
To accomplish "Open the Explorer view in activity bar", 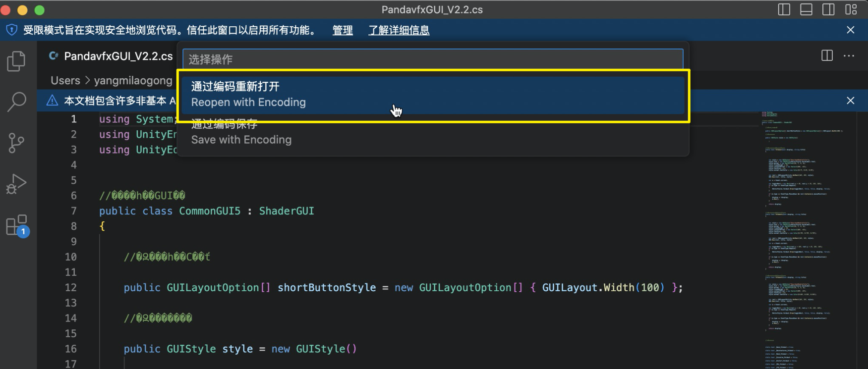I will click(16, 61).
